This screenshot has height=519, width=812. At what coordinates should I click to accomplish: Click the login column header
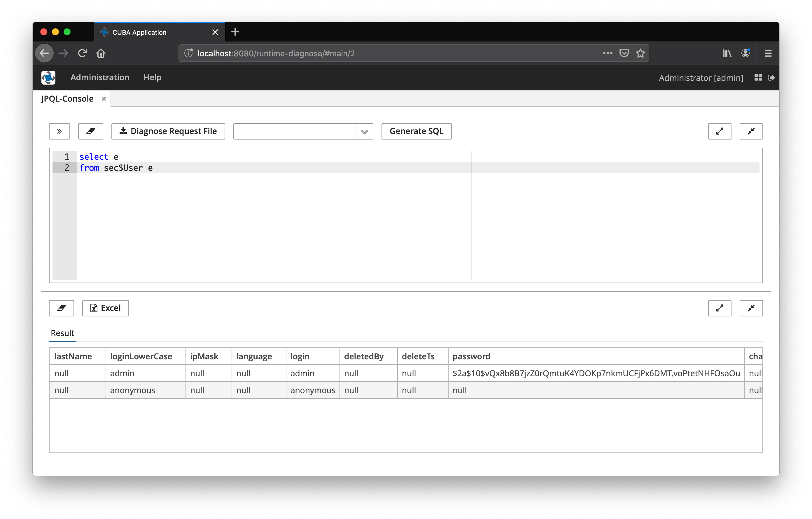click(x=313, y=356)
